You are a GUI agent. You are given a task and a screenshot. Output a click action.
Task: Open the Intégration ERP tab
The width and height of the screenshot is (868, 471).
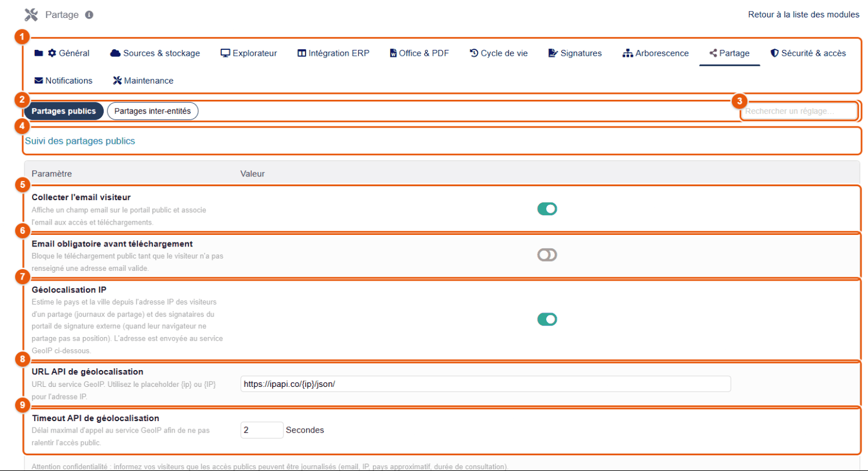coord(333,53)
